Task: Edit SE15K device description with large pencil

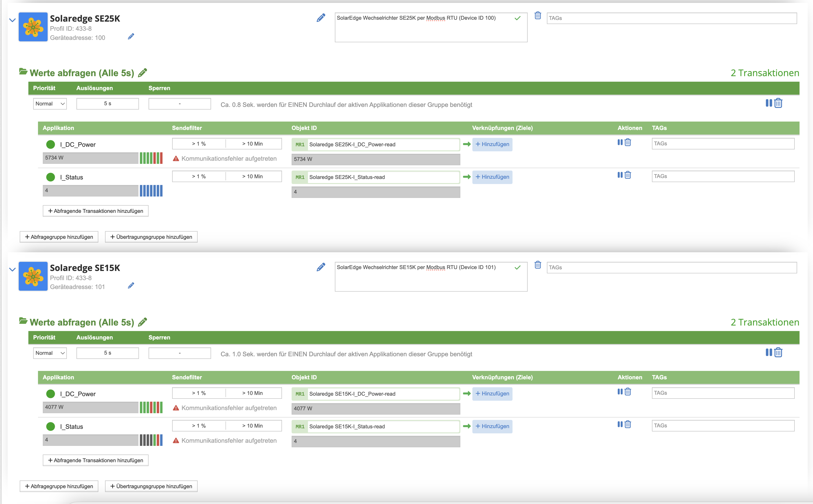Action: [x=321, y=267]
